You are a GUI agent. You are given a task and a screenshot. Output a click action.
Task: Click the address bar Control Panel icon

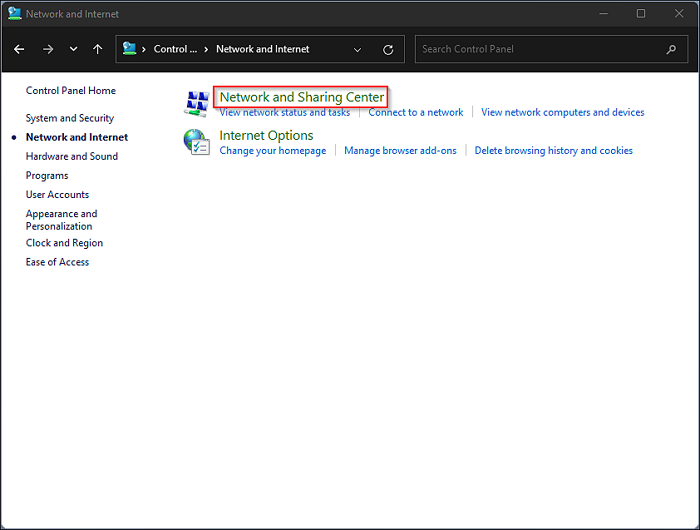click(130, 49)
